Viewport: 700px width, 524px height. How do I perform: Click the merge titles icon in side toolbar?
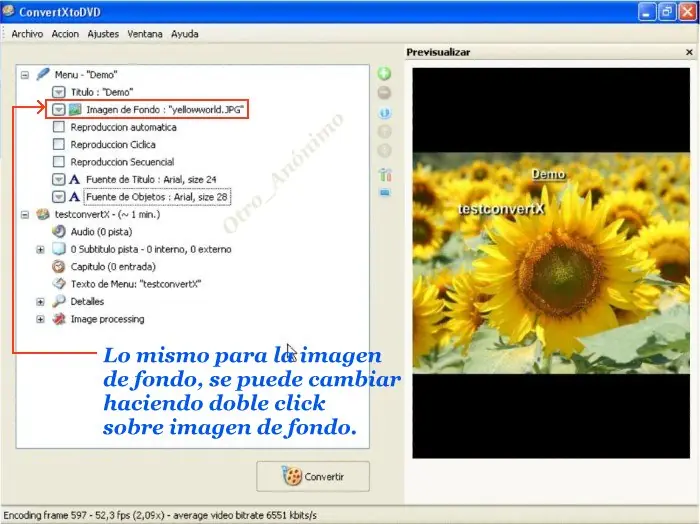[x=385, y=175]
